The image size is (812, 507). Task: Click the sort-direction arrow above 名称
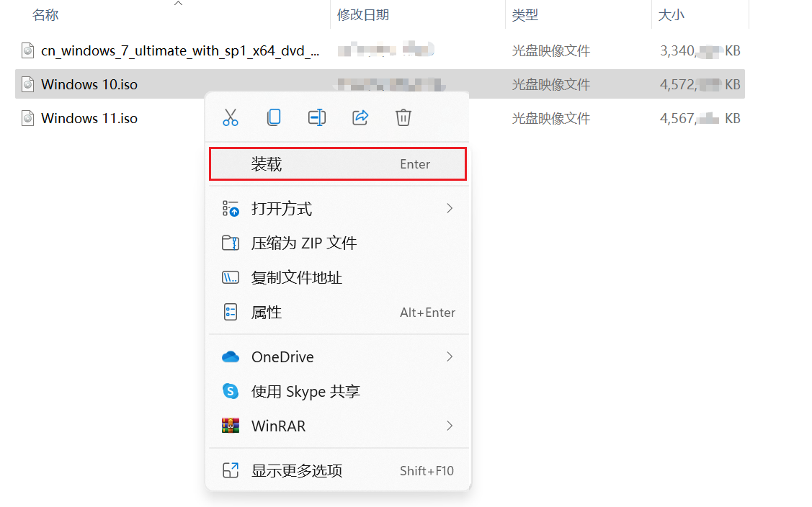[178, 3]
